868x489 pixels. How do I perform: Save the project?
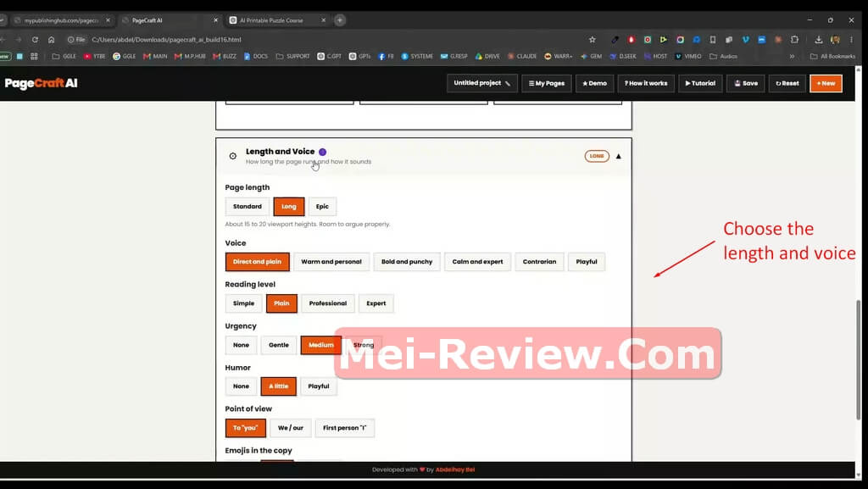[746, 84]
